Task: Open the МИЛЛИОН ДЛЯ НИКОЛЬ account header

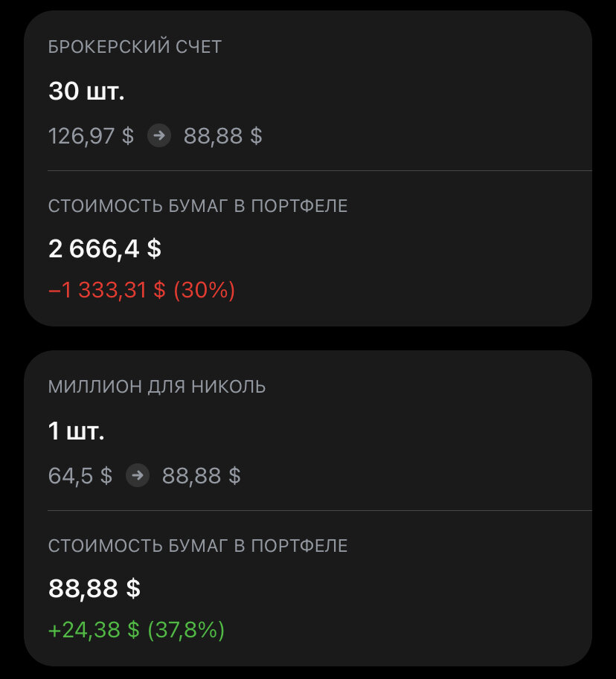Action: (157, 386)
